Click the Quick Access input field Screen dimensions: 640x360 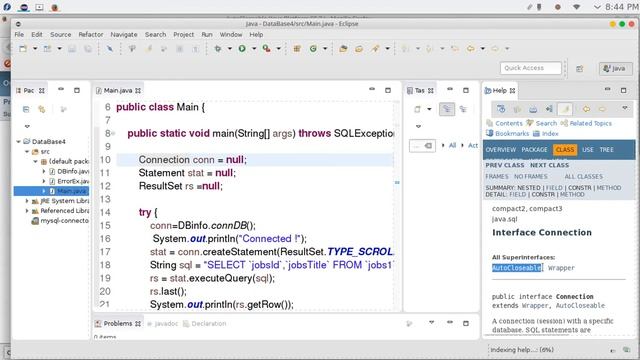(x=531, y=68)
